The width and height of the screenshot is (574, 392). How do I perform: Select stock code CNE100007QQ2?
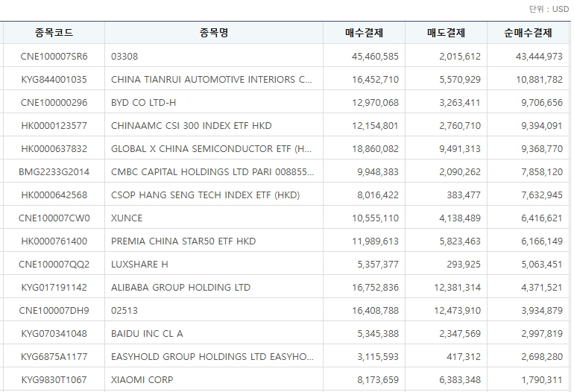pos(54,264)
